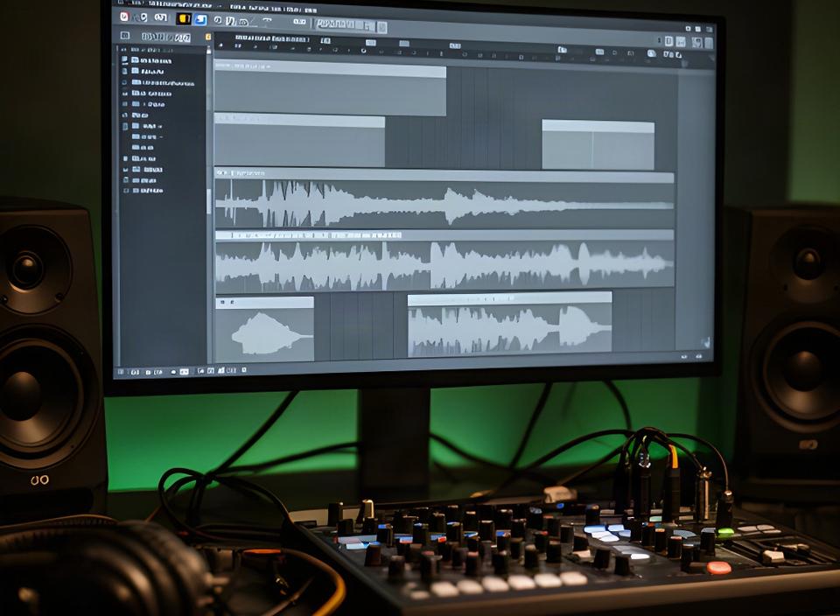The image size is (840, 616).
Task: Select the right clip on the second track
Action: tap(598, 145)
